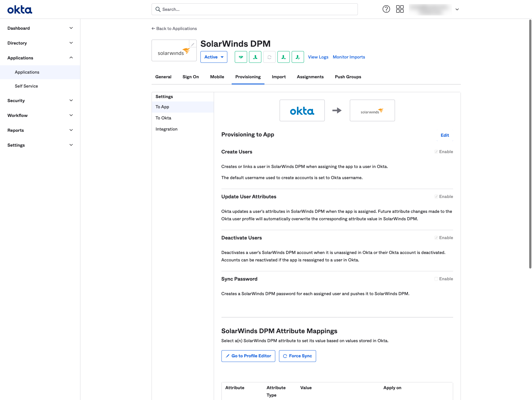Click the Attribute Type column header

click(276, 391)
